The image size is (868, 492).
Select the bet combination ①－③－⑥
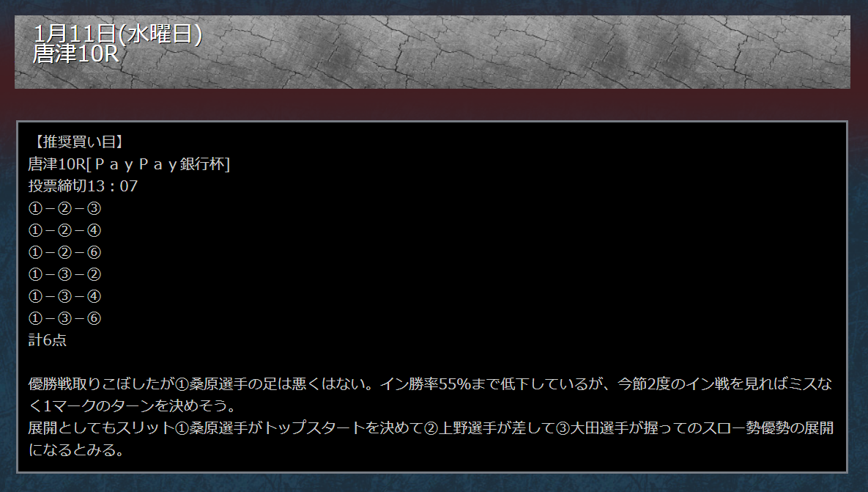pos(64,318)
